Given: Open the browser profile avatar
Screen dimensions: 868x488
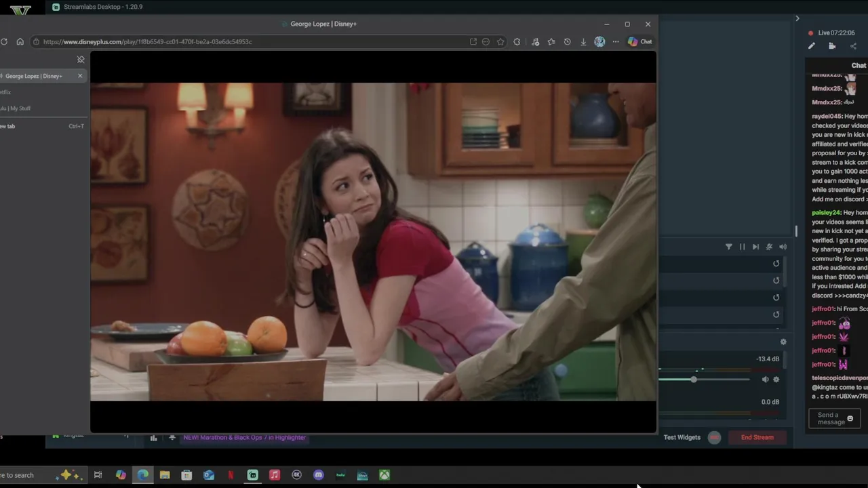Looking at the screenshot, I should point(599,41).
